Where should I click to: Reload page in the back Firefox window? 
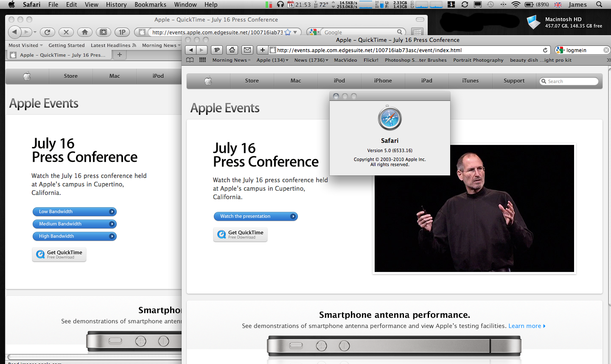click(x=48, y=32)
